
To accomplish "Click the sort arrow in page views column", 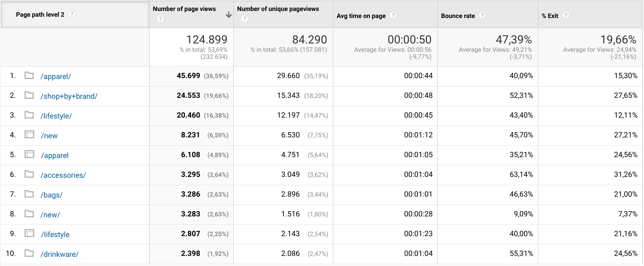I will tap(228, 15).
